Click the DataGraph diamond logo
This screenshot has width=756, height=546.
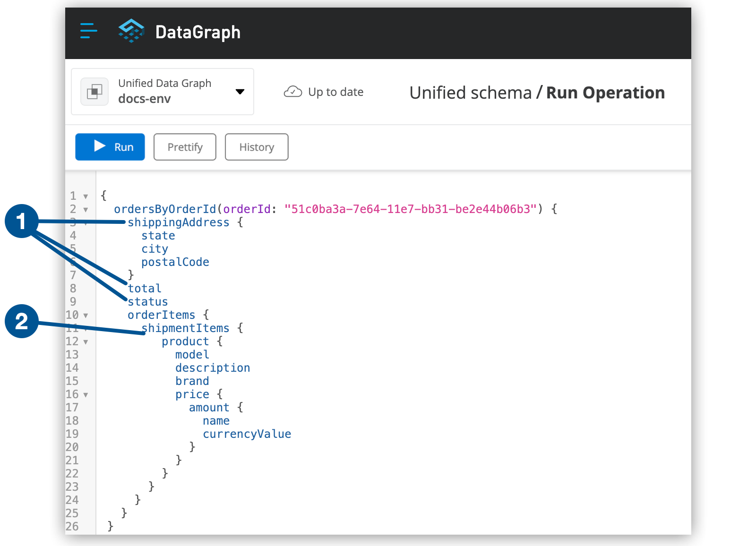(131, 31)
